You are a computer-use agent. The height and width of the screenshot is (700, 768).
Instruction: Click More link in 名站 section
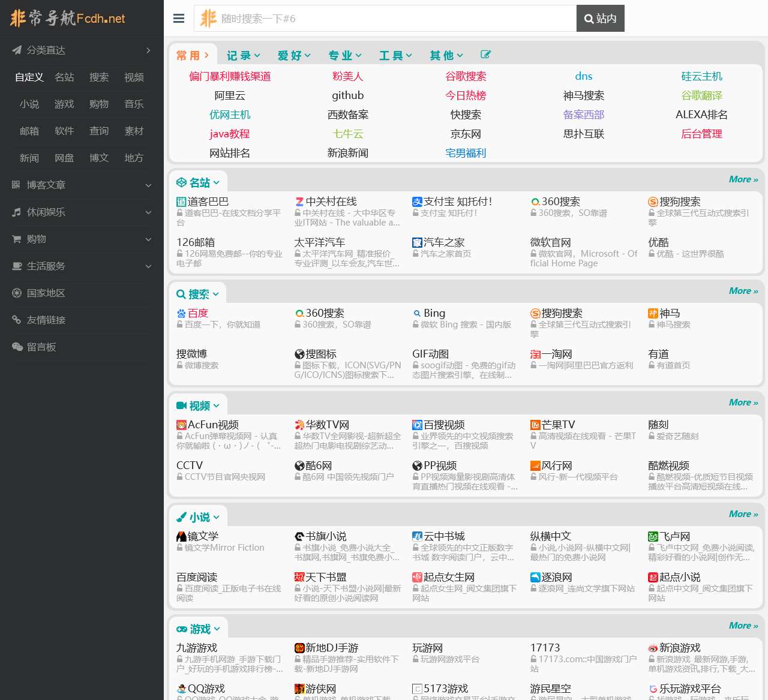coord(743,179)
